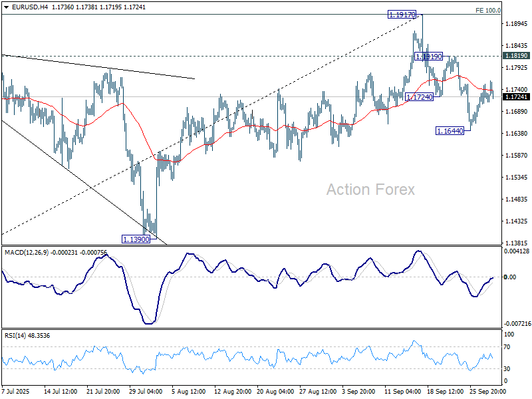Select the 1.19170 high price label
532x399 pixels.
(402, 13)
